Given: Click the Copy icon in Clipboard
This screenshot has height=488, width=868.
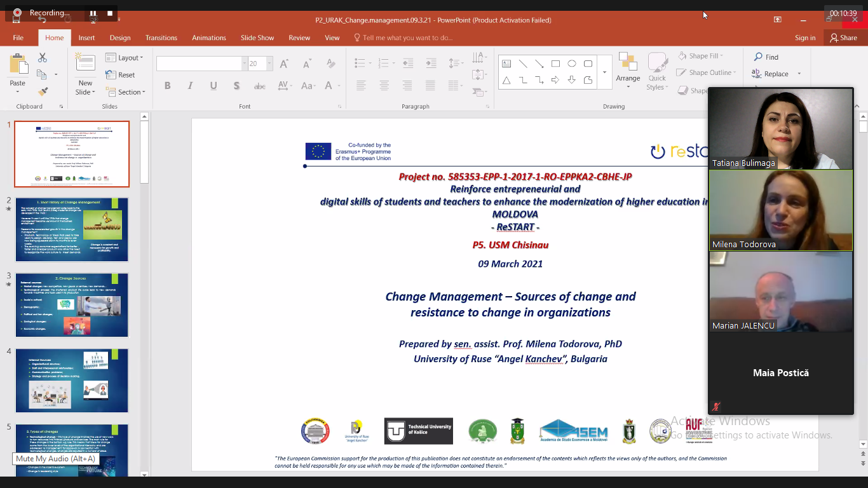Looking at the screenshot, I should 43,74.
